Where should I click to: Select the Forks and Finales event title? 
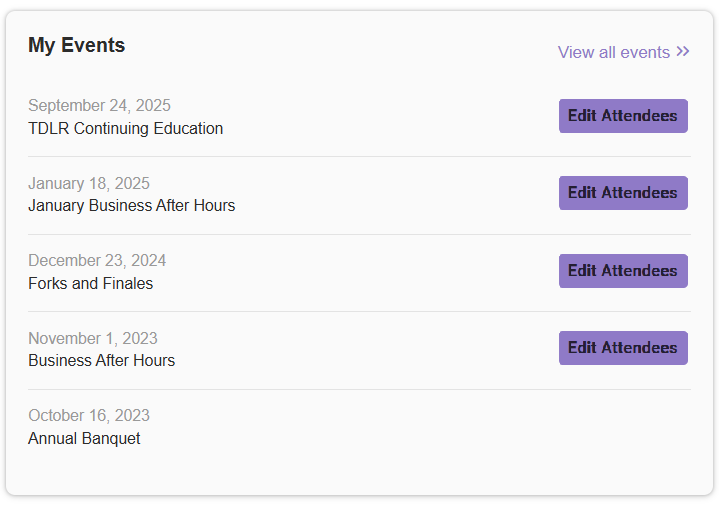[91, 283]
